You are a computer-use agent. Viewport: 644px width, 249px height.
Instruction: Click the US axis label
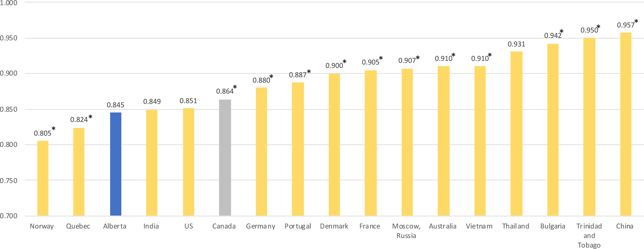(188, 226)
